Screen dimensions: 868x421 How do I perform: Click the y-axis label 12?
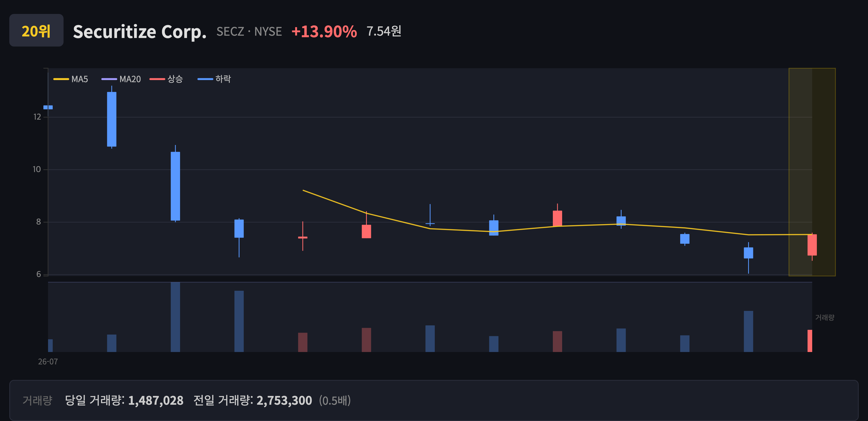pos(37,117)
